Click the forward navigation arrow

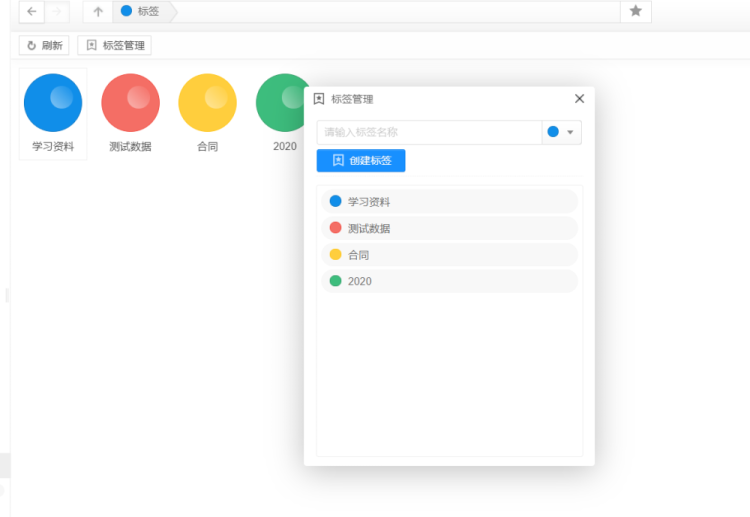(x=57, y=12)
